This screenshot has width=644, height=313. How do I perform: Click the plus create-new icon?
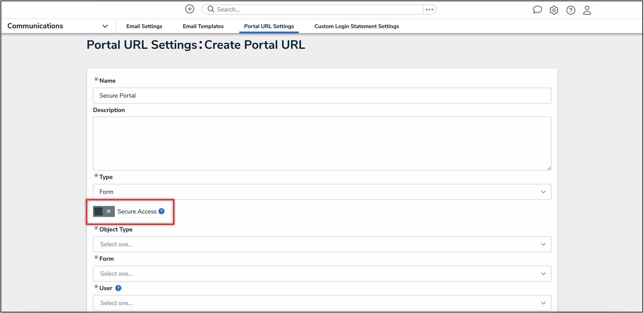[189, 9]
